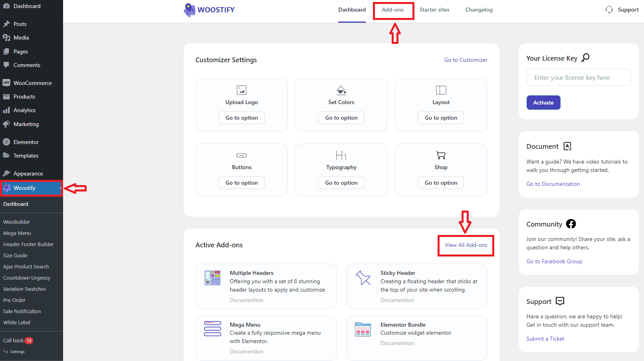Open Call back Settings
The width and height of the screenshot is (644, 361).
17,351
